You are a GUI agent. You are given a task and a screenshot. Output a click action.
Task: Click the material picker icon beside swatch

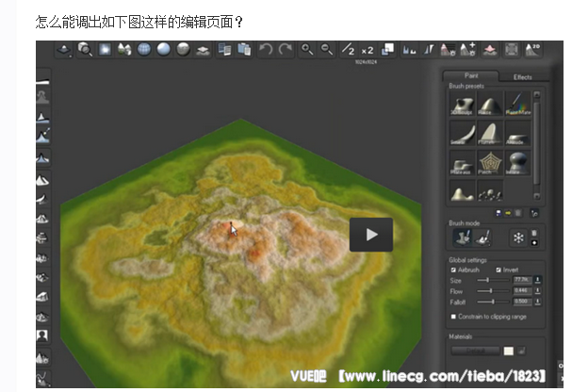click(x=522, y=351)
